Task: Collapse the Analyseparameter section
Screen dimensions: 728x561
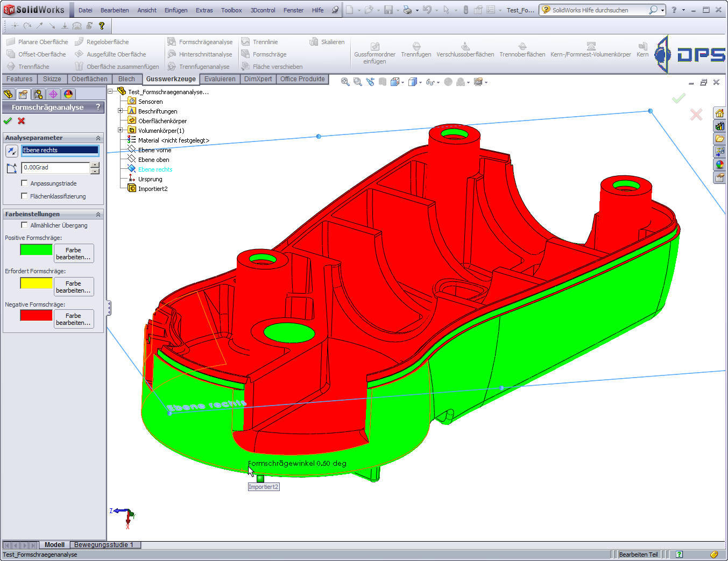Action: (x=98, y=138)
